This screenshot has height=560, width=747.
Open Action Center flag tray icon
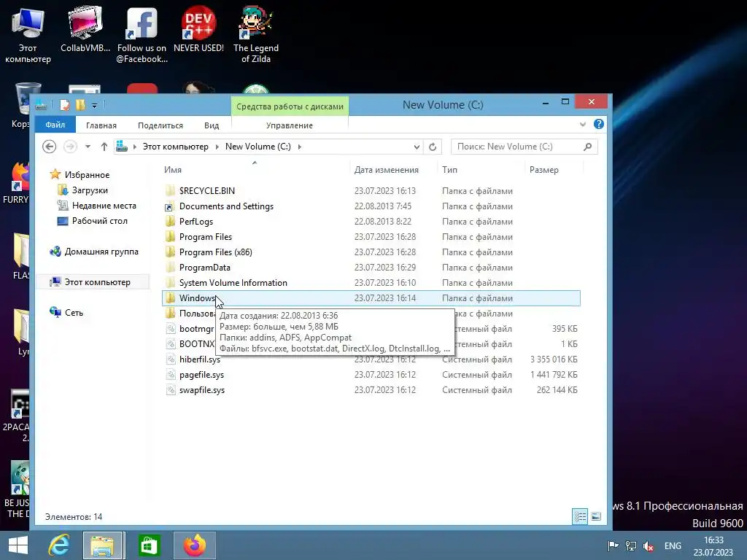click(613, 545)
